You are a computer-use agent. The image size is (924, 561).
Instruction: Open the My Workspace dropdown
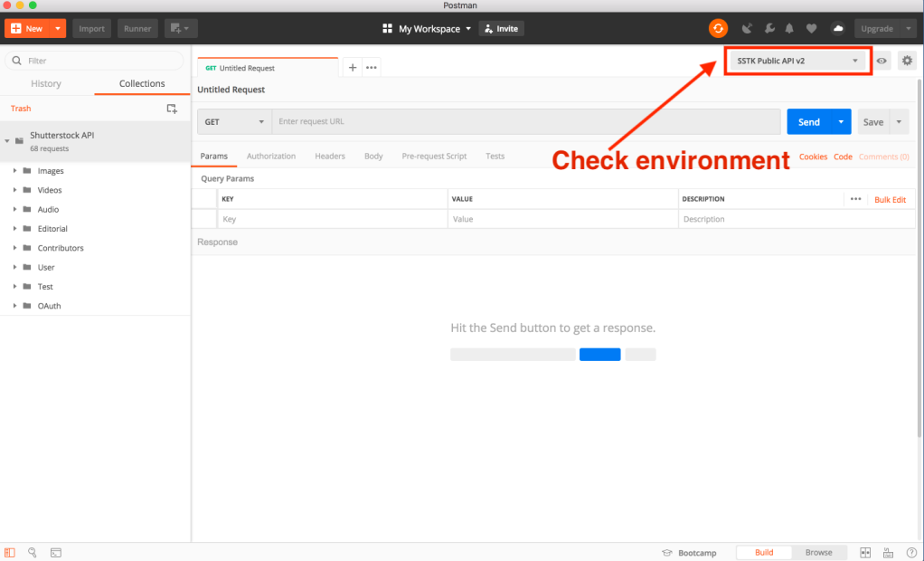(x=435, y=28)
